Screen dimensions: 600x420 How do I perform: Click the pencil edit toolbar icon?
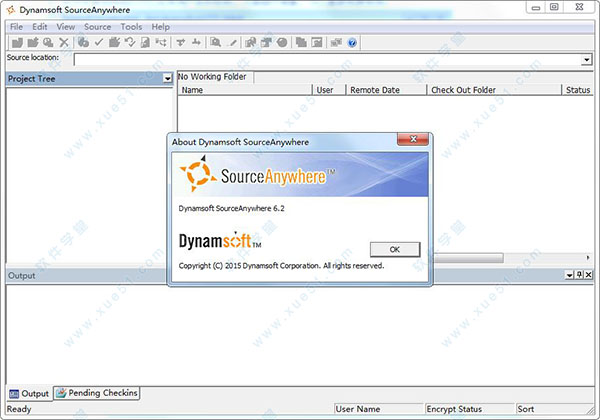click(232, 43)
